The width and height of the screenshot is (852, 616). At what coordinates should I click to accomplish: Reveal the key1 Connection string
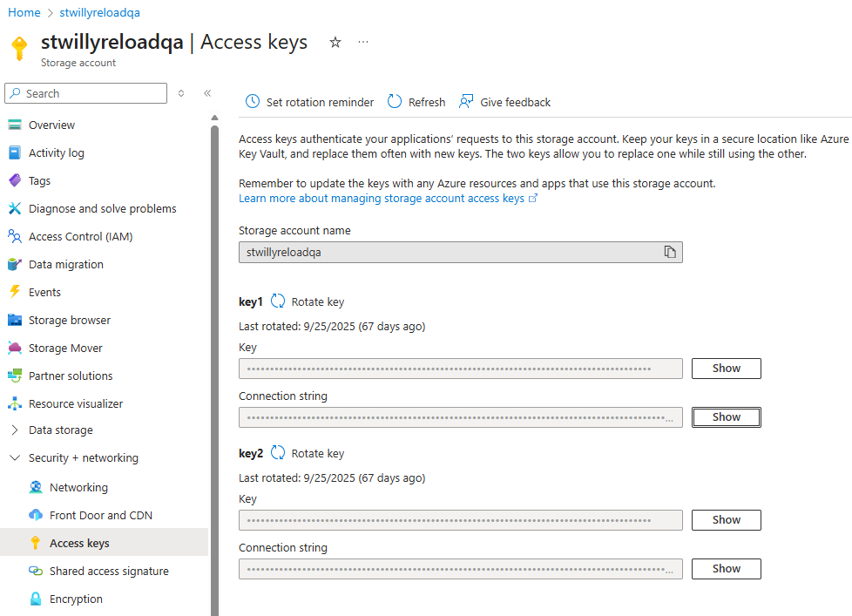726,417
